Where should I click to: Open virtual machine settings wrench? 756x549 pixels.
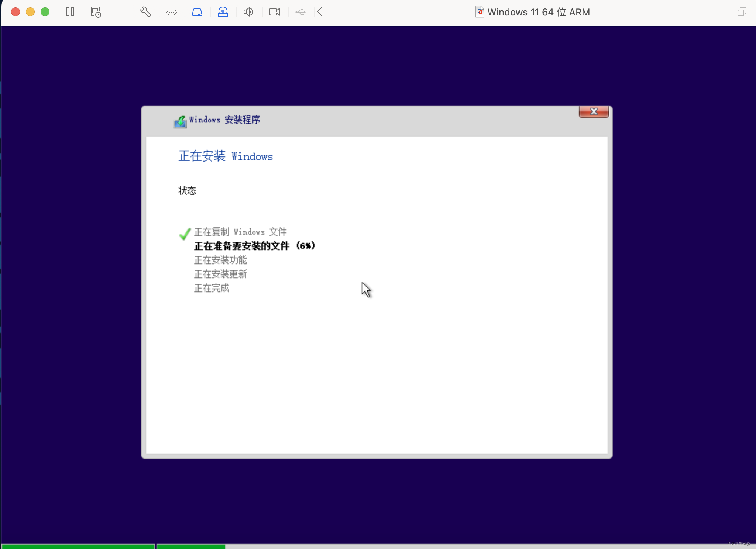tap(145, 12)
